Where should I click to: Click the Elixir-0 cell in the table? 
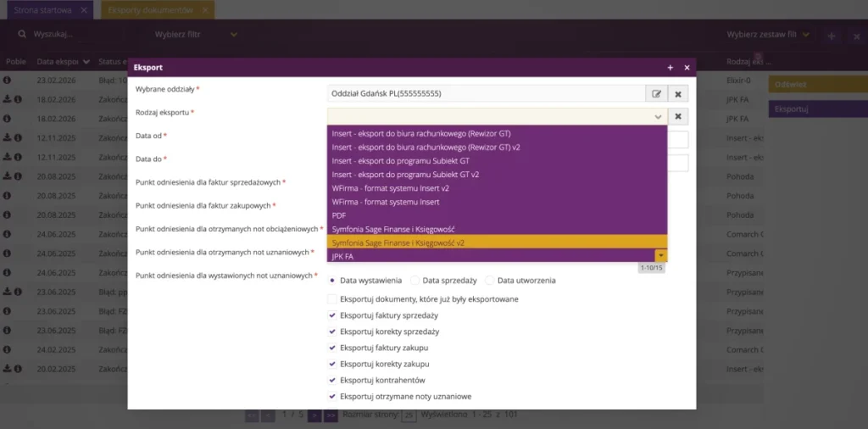(738, 81)
